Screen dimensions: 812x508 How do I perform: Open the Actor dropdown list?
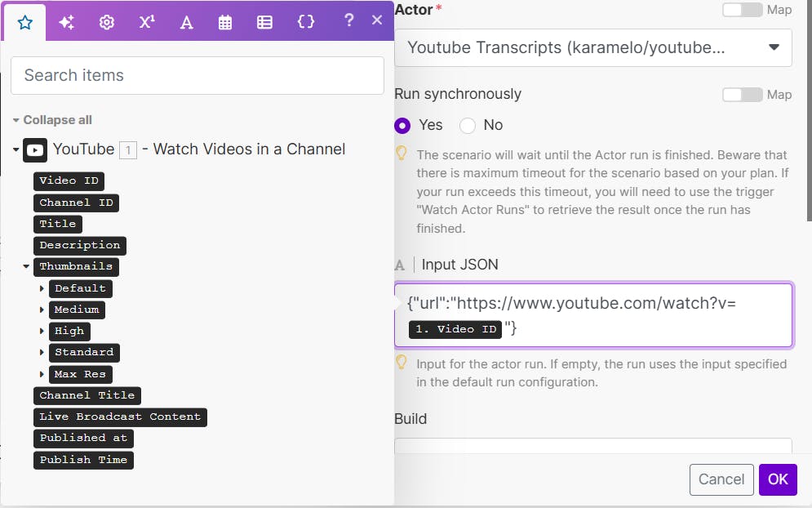pyautogui.click(x=593, y=47)
